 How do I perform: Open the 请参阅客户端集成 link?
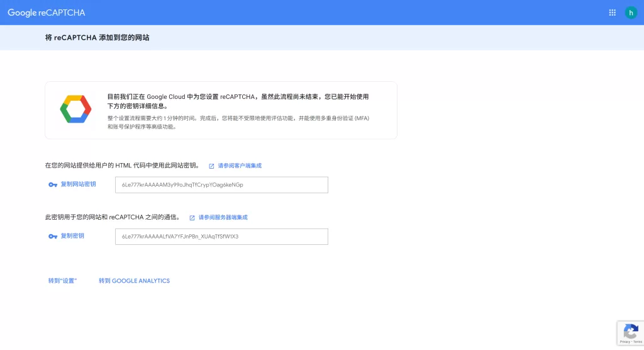(240, 166)
